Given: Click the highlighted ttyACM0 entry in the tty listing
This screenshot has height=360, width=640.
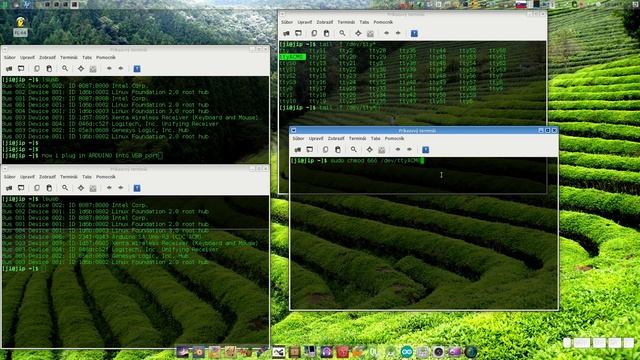Looking at the screenshot, I should 292,57.
